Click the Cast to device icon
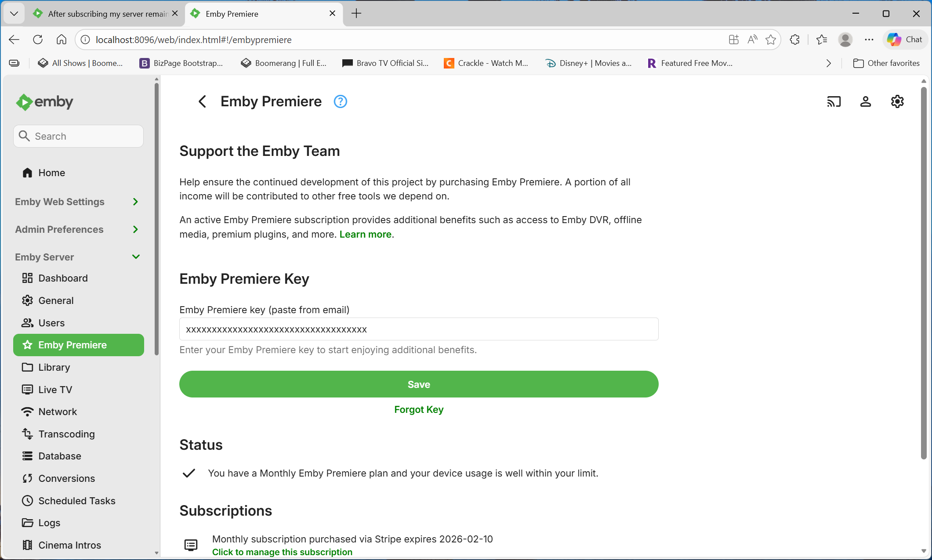932x560 pixels. click(x=834, y=102)
